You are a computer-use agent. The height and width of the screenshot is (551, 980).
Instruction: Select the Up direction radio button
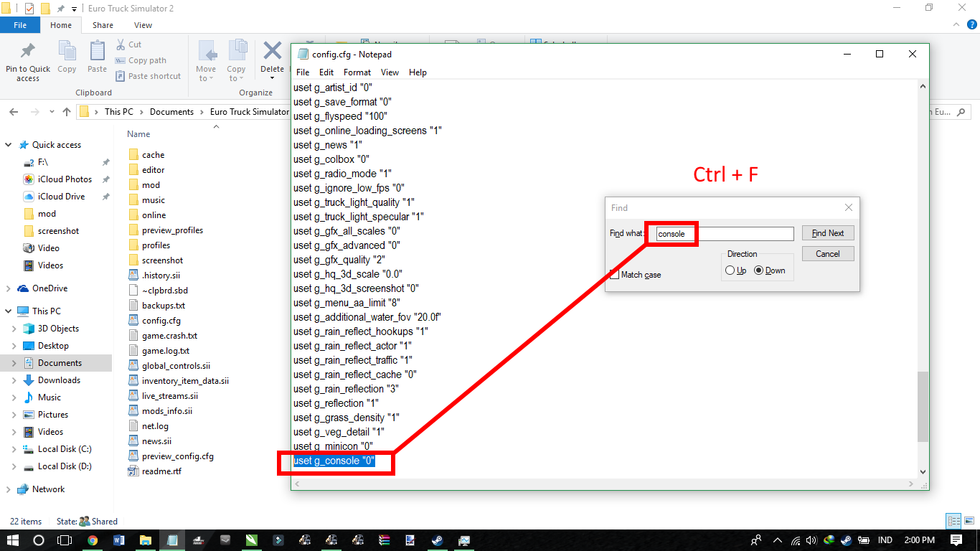click(730, 270)
